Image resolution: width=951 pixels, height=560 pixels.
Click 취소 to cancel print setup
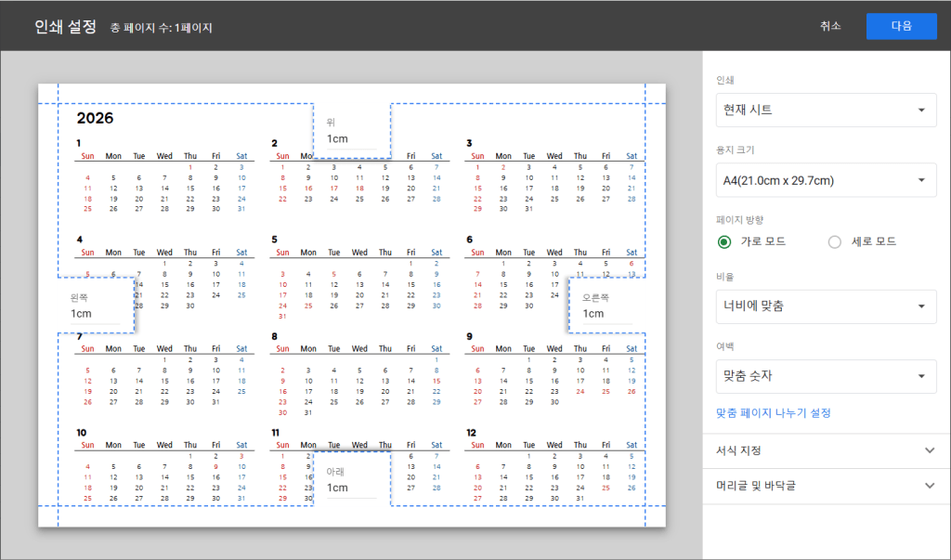[x=830, y=26]
